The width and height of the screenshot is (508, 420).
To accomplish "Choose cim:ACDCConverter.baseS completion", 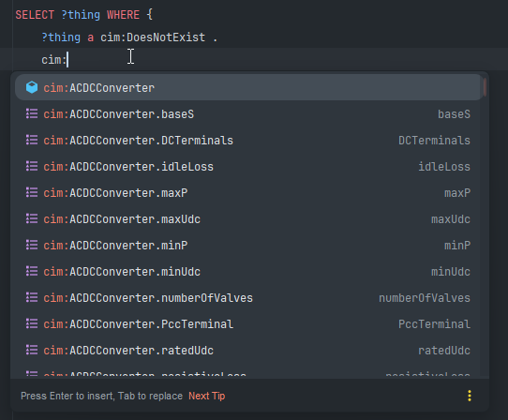I will click(x=248, y=114).
